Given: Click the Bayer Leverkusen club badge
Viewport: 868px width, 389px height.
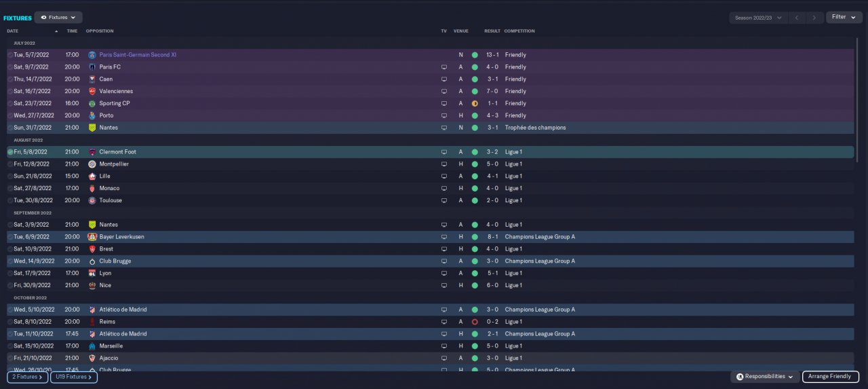Looking at the screenshot, I should pyautogui.click(x=92, y=237).
